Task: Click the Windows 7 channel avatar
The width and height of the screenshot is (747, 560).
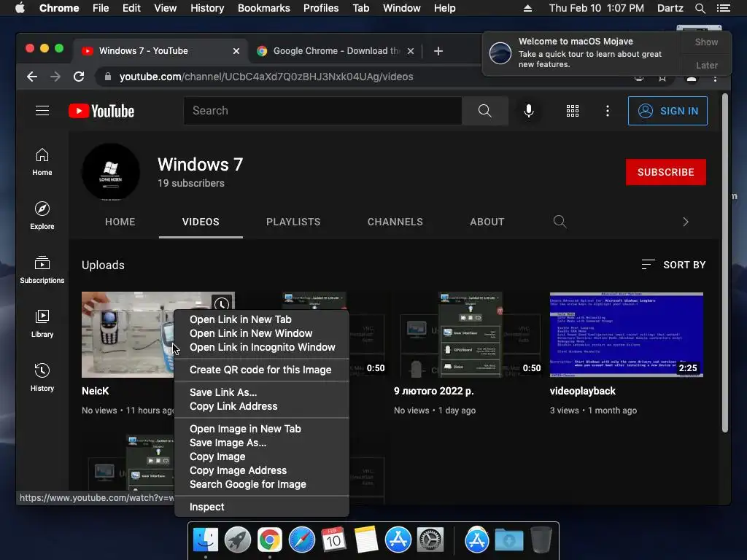Action: click(x=111, y=172)
